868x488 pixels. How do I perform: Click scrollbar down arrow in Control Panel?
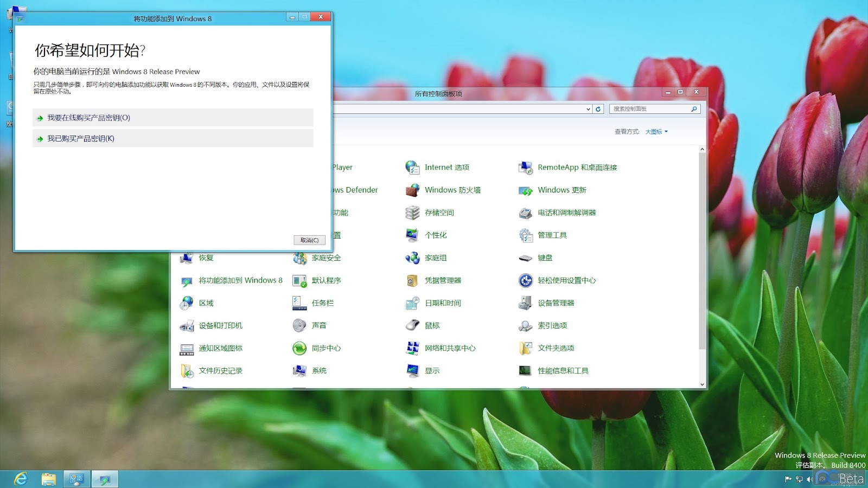(702, 384)
